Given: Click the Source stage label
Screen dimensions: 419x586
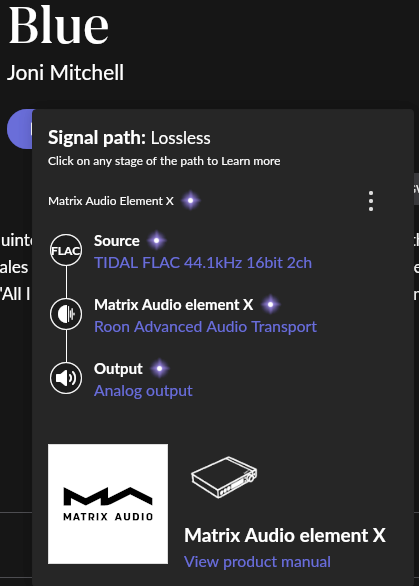Looking at the screenshot, I should 117,241.
